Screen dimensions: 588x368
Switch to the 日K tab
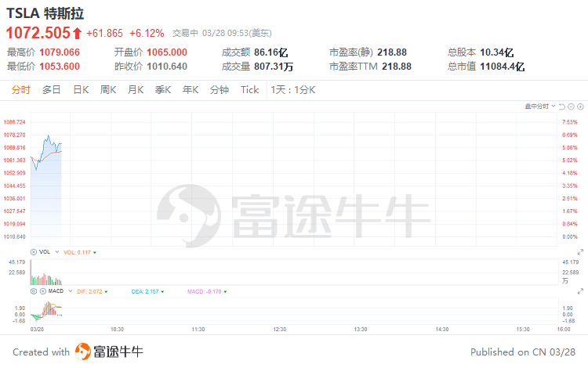click(81, 90)
